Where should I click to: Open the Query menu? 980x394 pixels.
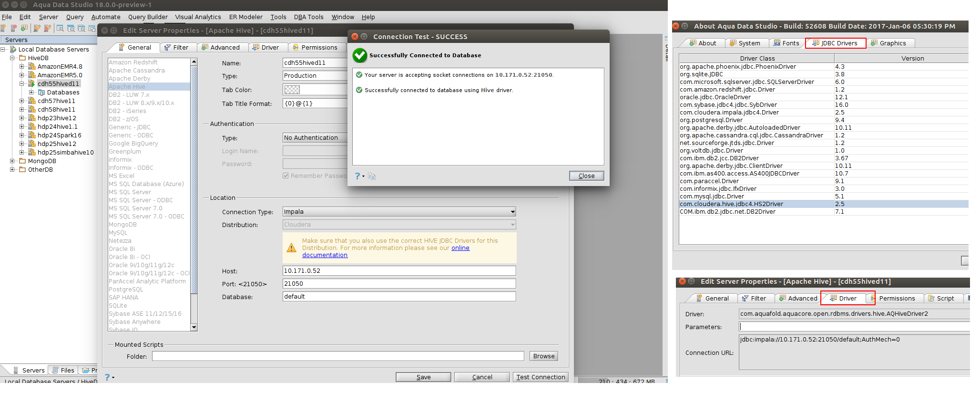click(75, 17)
